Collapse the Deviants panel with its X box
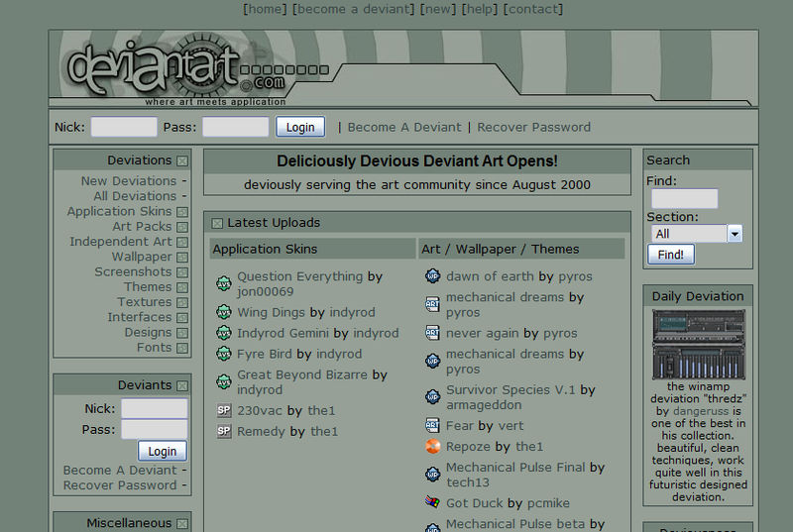The width and height of the screenshot is (793, 532). coord(182,386)
